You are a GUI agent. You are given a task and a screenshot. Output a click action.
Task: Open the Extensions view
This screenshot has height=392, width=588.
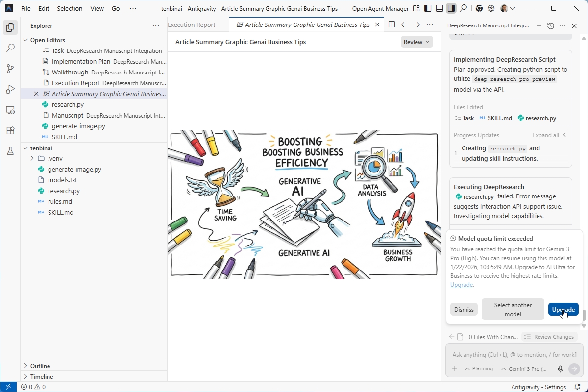click(x=10, y=130)
